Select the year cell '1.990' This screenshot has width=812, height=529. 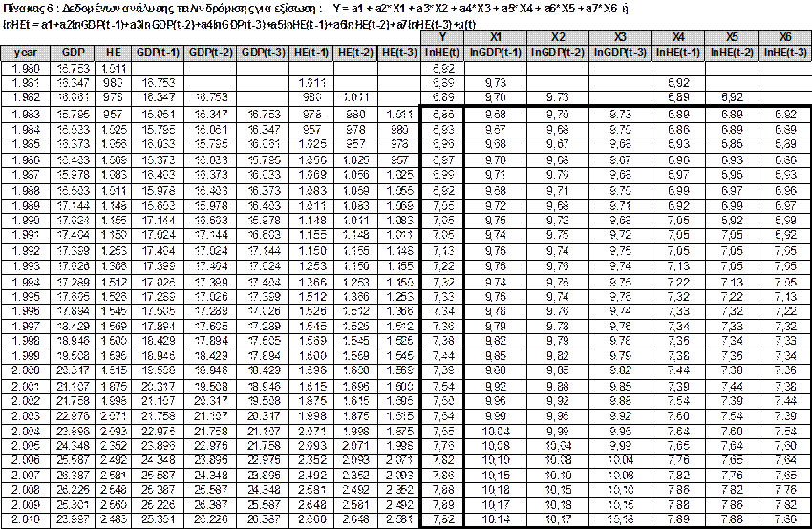pos(26,220)
